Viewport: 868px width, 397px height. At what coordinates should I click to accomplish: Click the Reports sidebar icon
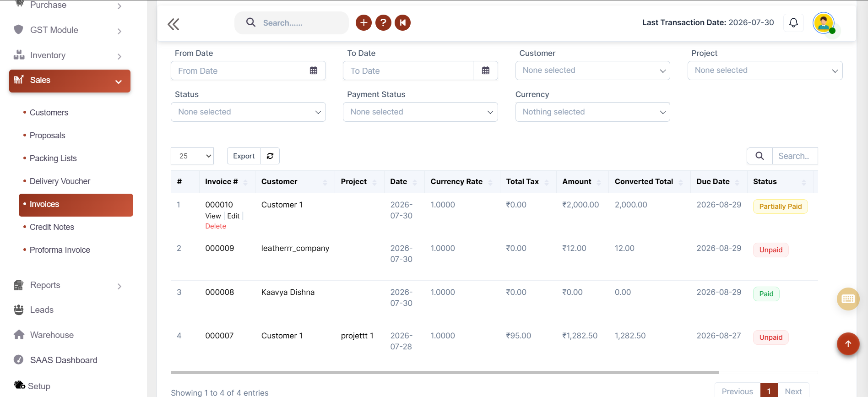[19, 285]
